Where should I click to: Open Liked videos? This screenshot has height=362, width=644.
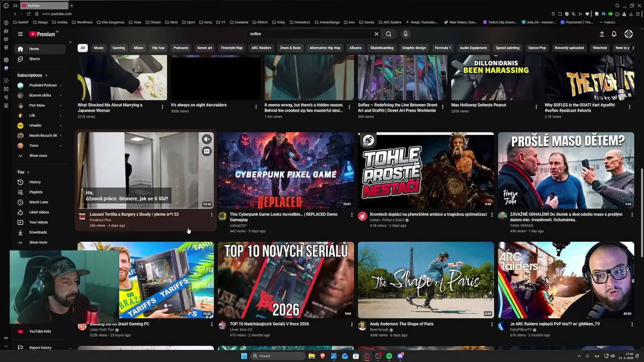pos(40,212)
